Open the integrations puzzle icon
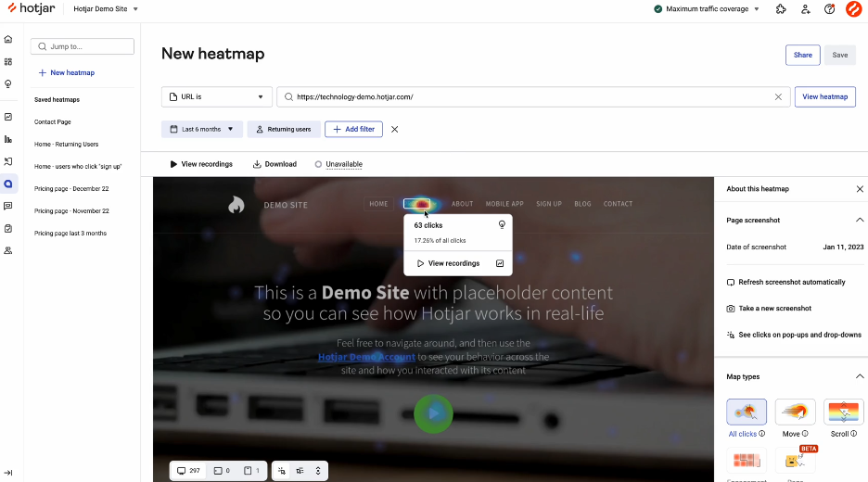868x482 pixels. pos(781,9)
